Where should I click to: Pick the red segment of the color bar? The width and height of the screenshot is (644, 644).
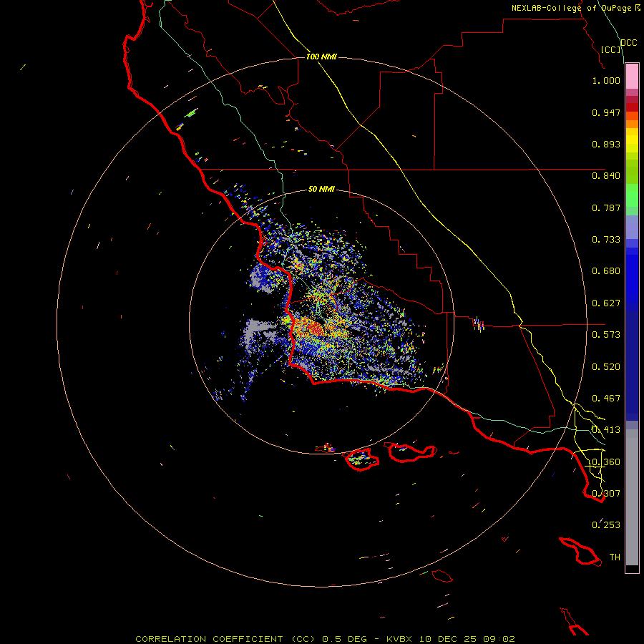coord(632,107)
